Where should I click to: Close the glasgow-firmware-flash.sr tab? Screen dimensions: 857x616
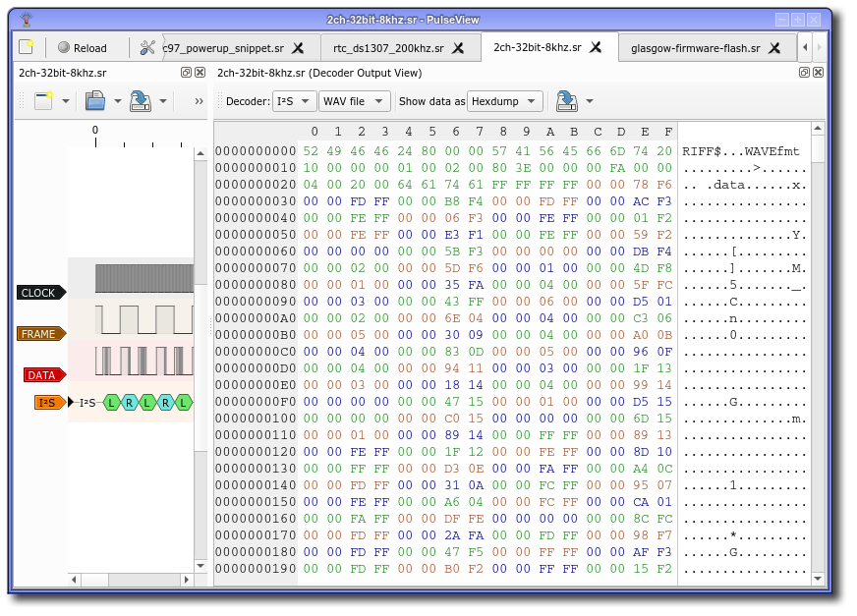click(x=774, y=48)
